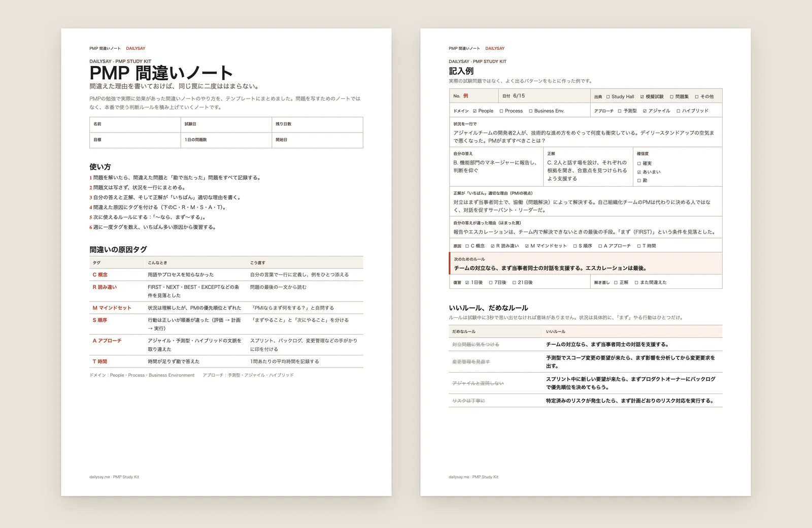Tick the その他 source checkbox

tap(697, 96)
